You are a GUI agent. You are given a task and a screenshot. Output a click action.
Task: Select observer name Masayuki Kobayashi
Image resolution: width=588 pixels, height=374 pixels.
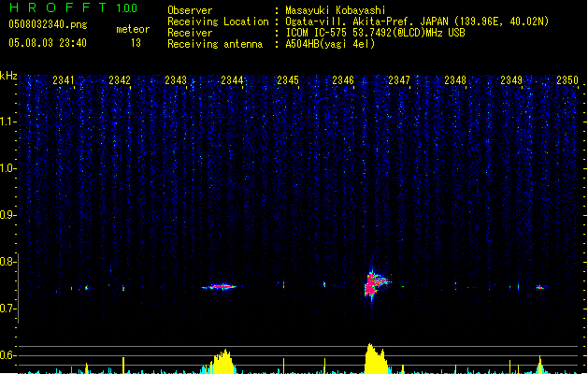tap(336, 10)
